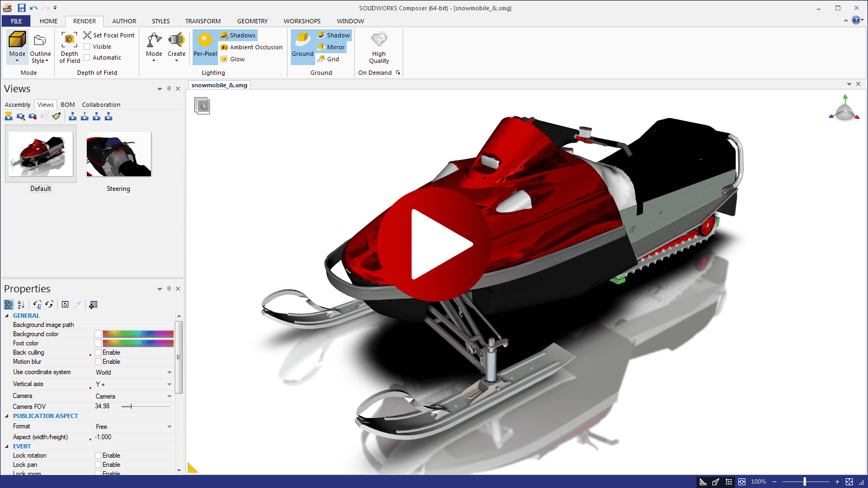
Task: Click the Update View camera icon
Action: (21, 116)
